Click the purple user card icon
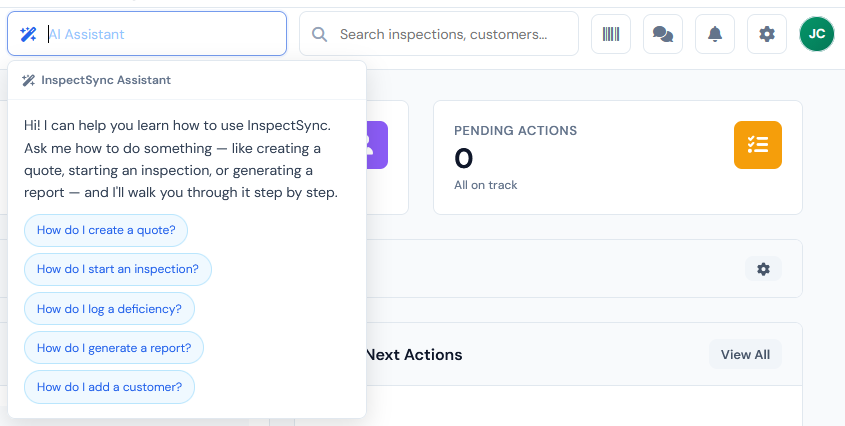The width and height of the screenshot is (845, 426). (377, 145)
